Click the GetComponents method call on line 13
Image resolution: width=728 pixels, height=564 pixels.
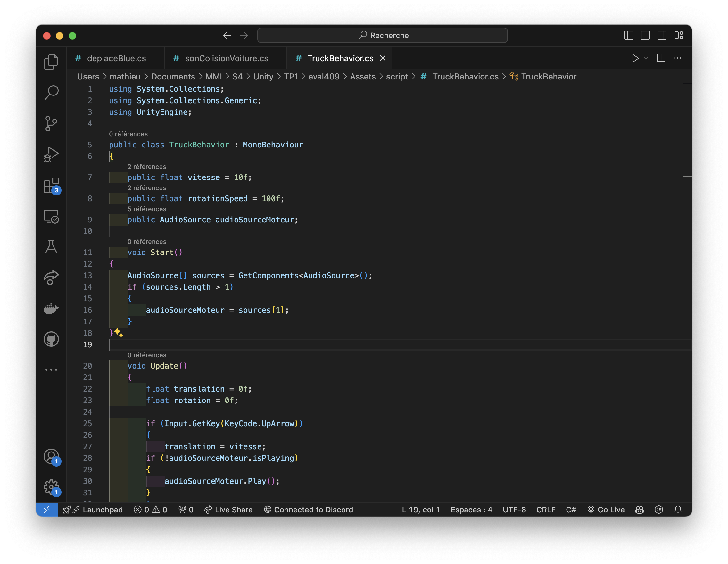(x=268, y=275)
